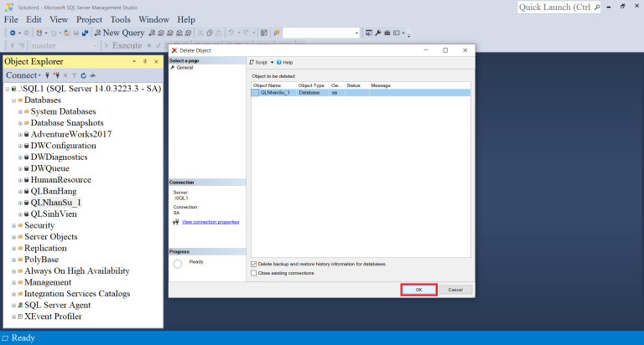
Task: Open the View connection properties link
Action: (x=210, y=222)
